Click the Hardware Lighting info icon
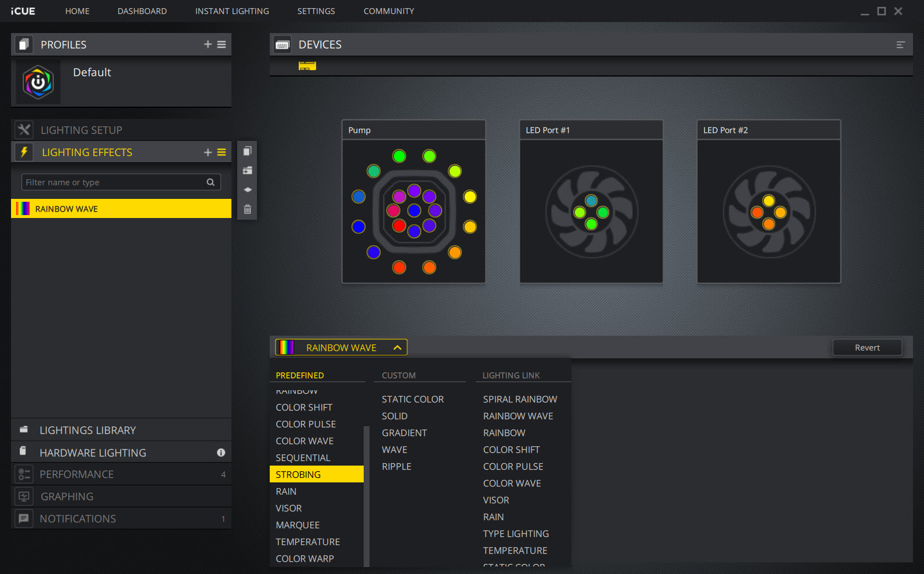 221,452
